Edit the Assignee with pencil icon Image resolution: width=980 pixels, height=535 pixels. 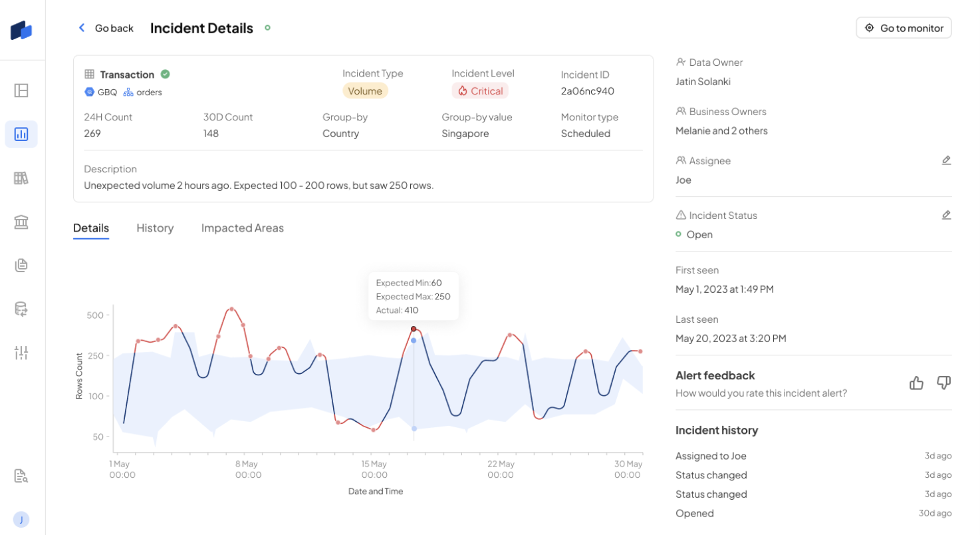[x=946, y=160]
